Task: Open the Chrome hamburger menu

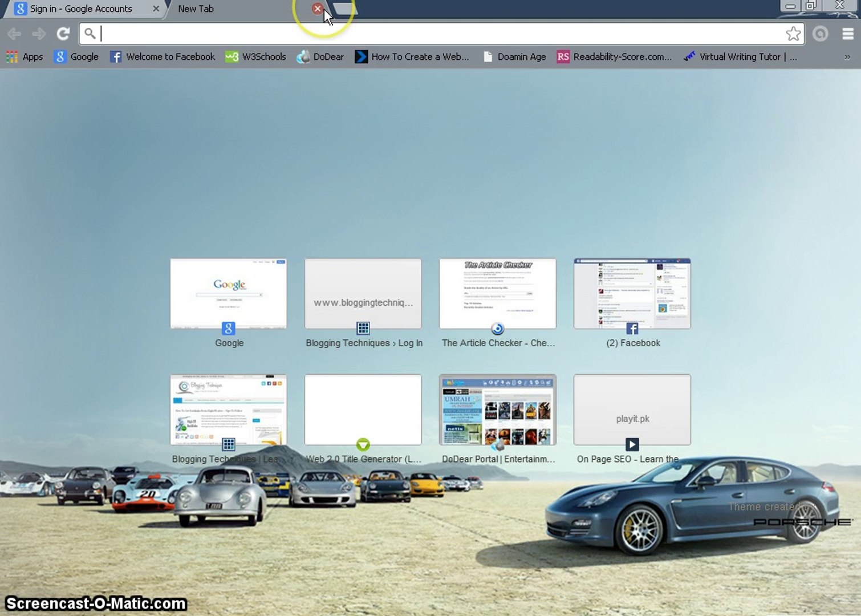Action: pos(847,34)
